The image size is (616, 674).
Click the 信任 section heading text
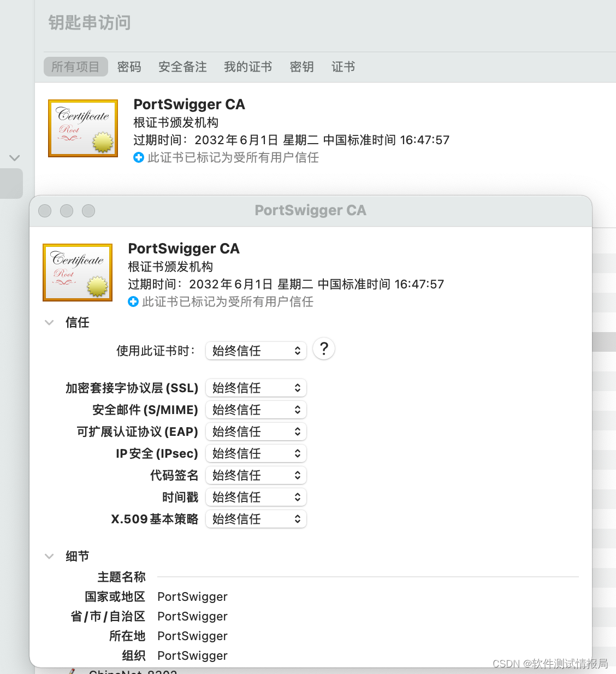78,322
